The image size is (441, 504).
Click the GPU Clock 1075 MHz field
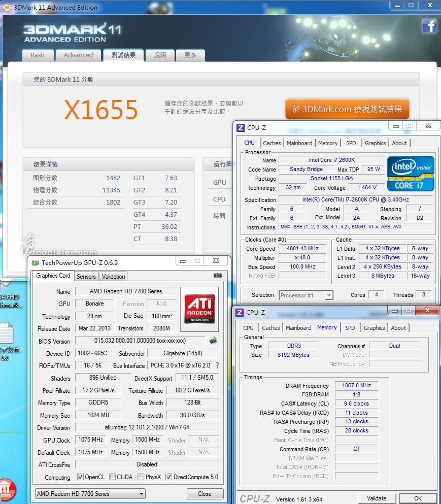click(90, 440)
